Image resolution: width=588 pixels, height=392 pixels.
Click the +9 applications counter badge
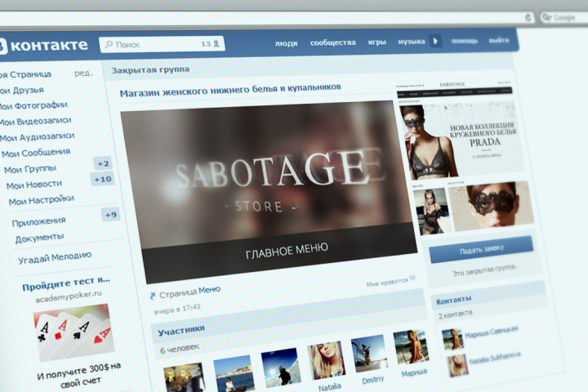coord(110,215)
